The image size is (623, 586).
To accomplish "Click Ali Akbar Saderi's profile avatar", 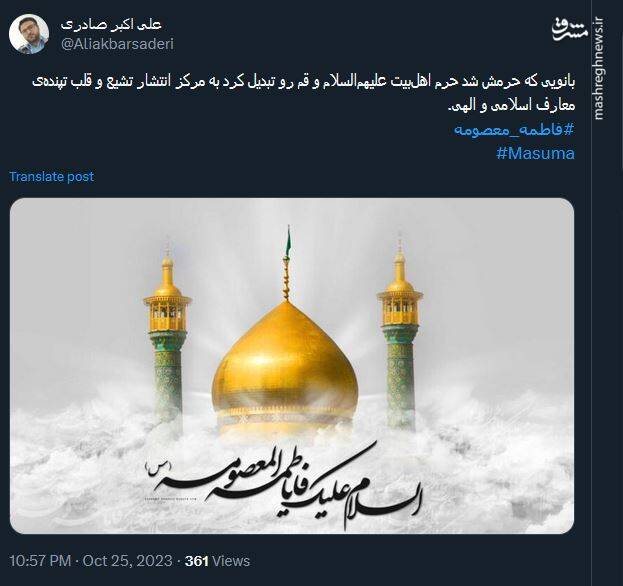I will point(29,33).
